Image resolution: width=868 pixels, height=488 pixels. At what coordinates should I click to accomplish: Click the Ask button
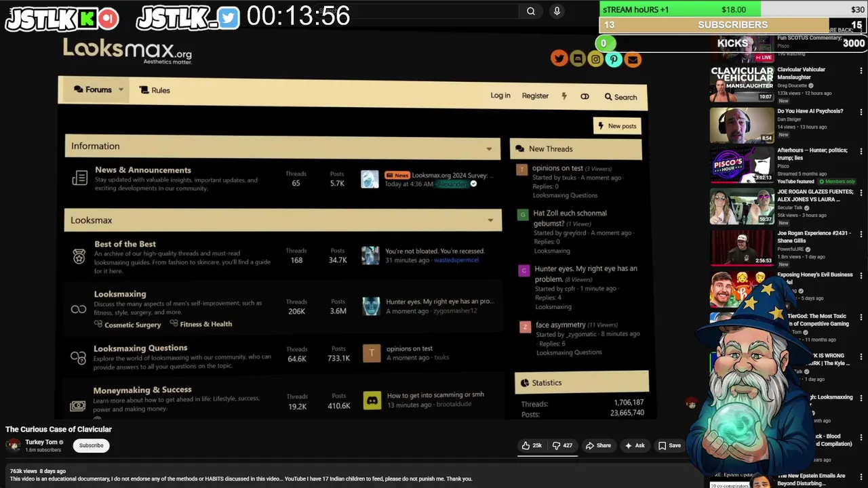(635, 445)
